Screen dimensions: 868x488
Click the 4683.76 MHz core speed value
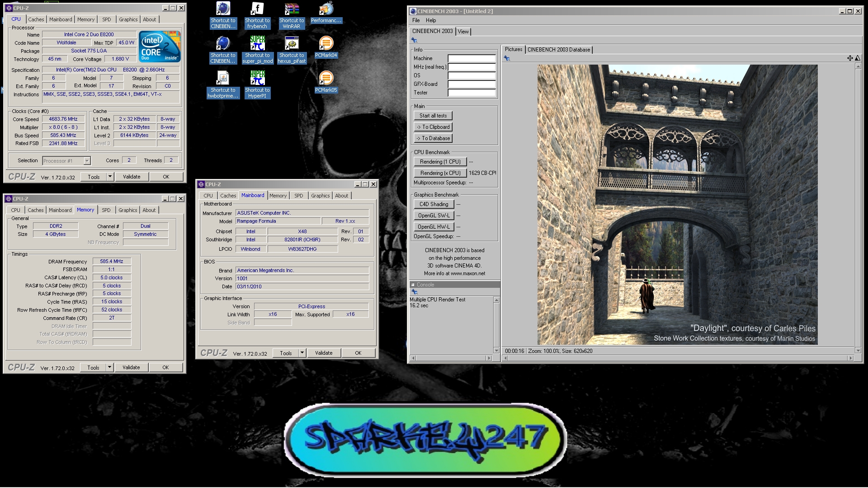[63, 119]
